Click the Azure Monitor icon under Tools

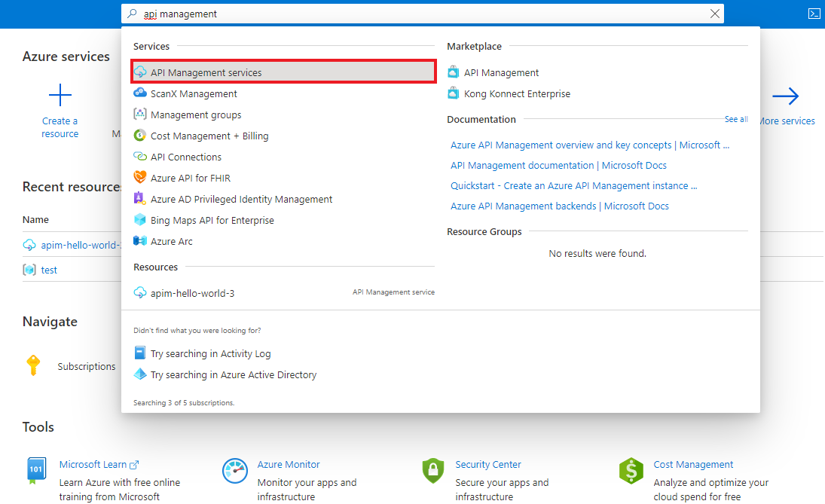tap(234, 470)
